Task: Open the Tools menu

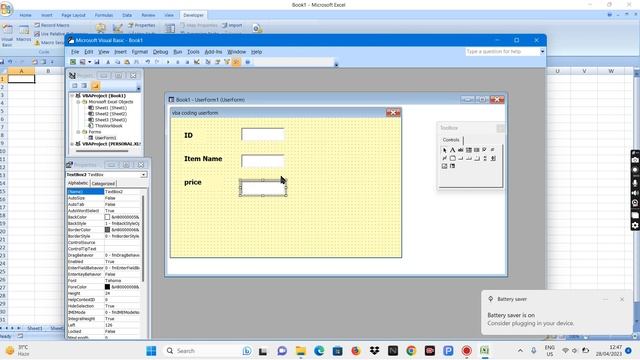Action: [193, 52]
